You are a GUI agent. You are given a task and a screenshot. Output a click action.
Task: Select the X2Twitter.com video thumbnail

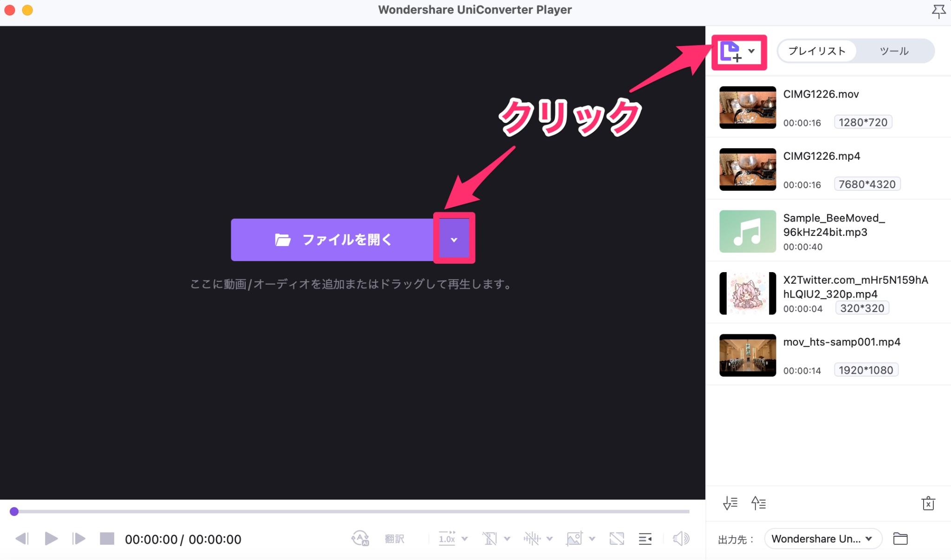pyautogui.click(x=748, y=293)
